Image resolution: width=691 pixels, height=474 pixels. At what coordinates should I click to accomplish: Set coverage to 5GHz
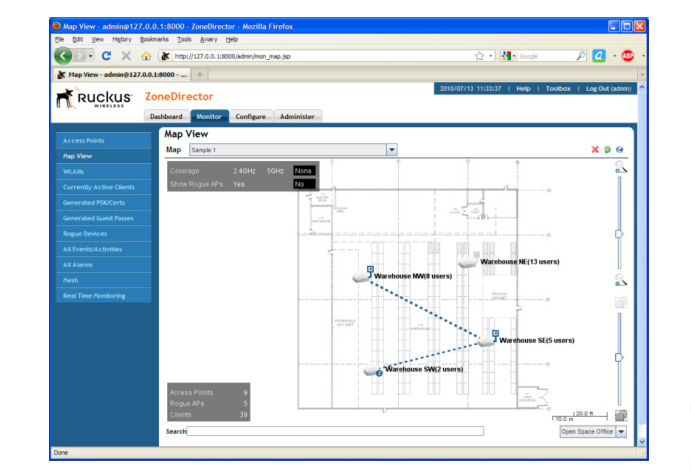coord(275,171)
